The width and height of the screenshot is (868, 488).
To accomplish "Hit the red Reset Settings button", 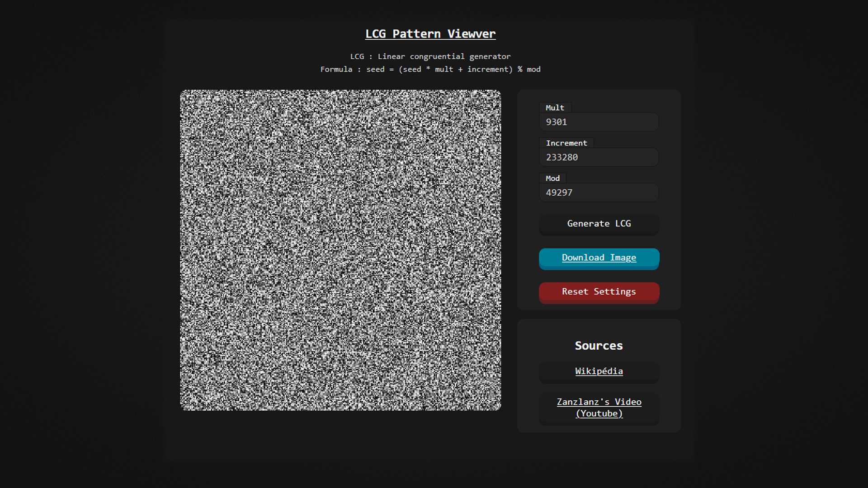I will (599, 292).
